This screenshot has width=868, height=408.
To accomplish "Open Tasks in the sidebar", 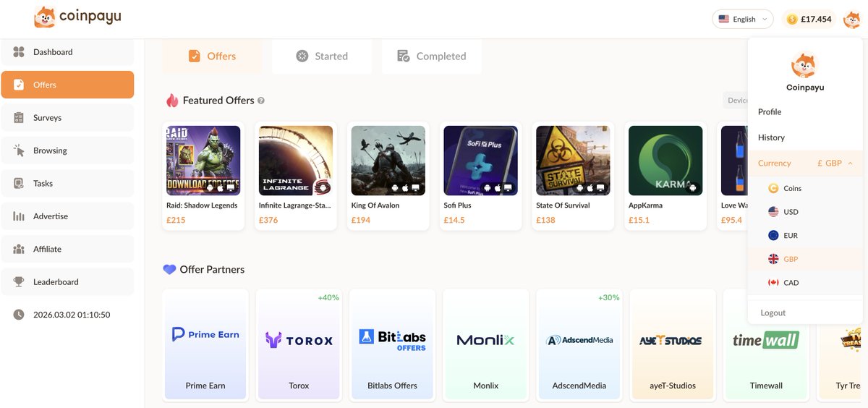I will click(x=67, y=184).
